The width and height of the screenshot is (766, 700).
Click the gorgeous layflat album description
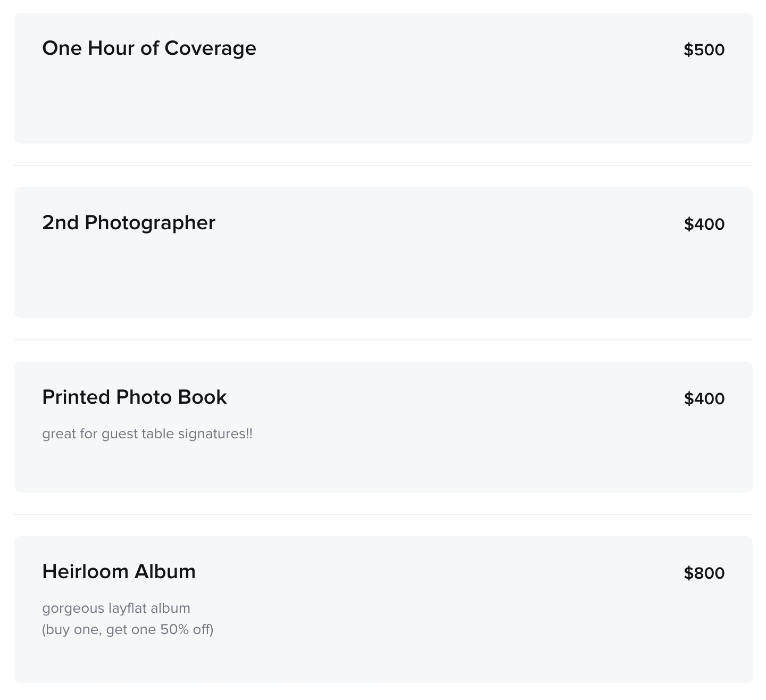pos(116,609)
